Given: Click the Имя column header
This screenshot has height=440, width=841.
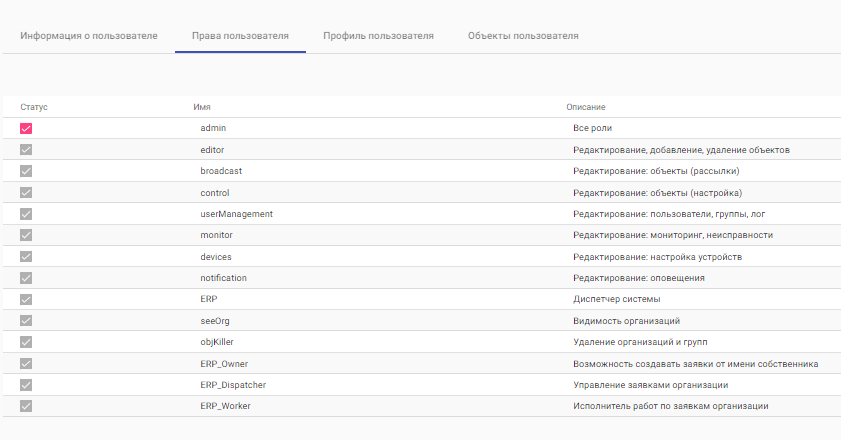Looking at the screenshot, I should pos(202,107).
